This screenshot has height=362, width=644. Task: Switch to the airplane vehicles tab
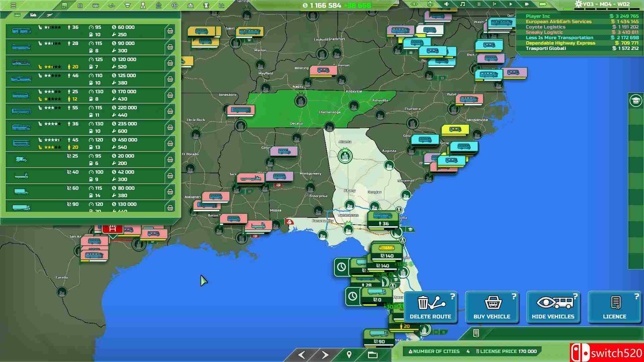pyautogui.click(x=50, y=15)
